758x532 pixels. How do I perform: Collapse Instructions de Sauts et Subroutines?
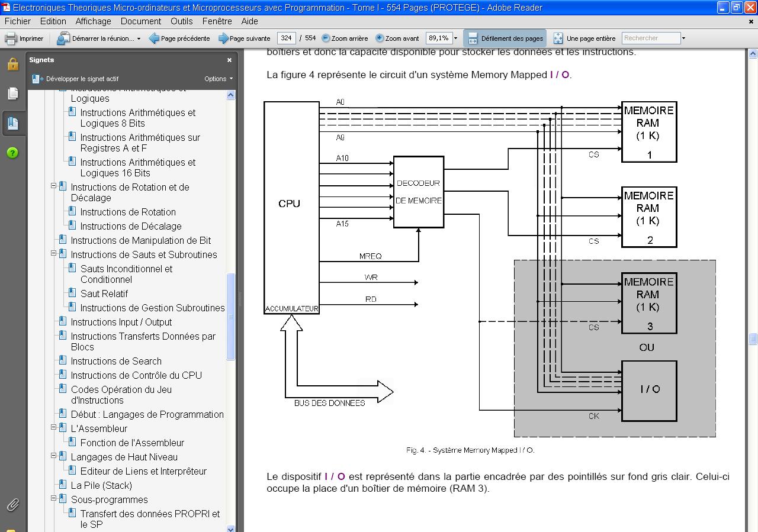tap(53, 253)
